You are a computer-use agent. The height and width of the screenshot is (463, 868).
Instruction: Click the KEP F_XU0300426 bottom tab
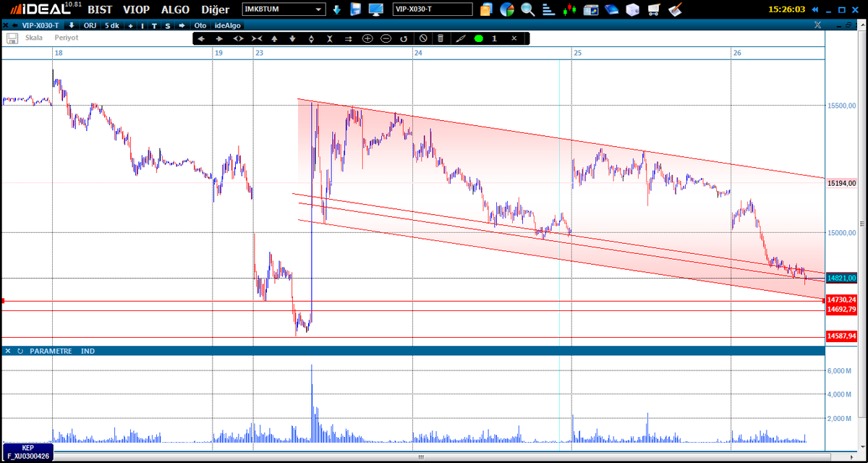[x=28, y=452]
